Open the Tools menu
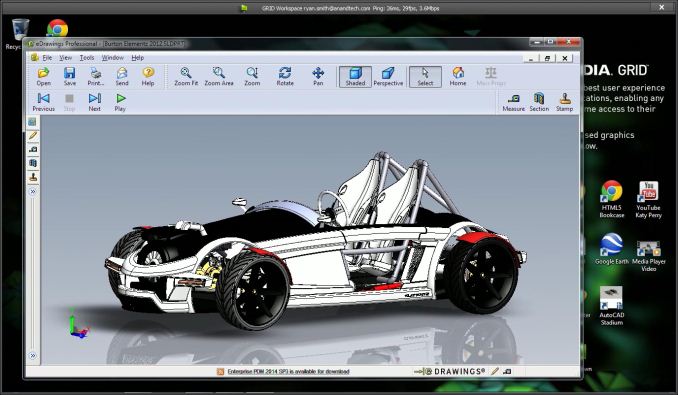 coord(86,57)
